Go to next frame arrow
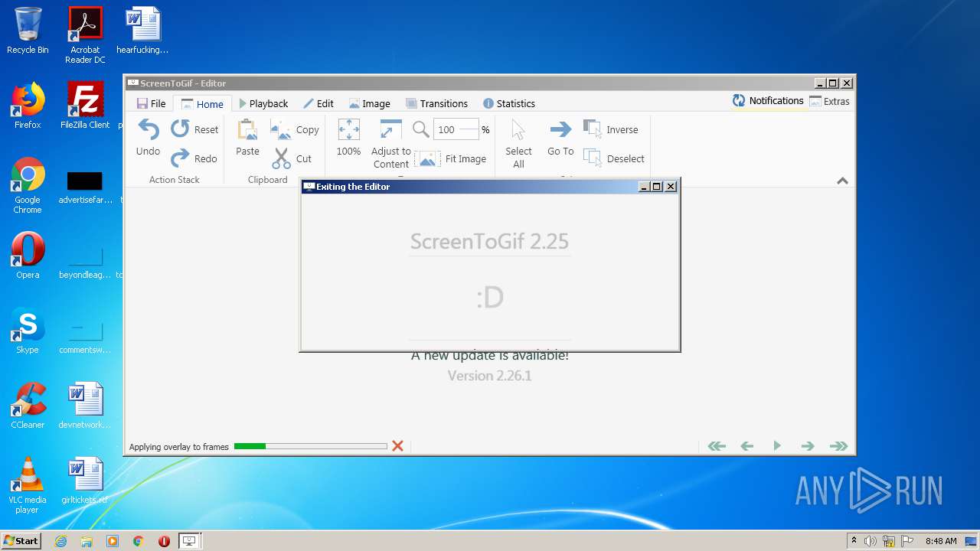The height and width of the screenshot is (551, 980). tap(807, 445)
